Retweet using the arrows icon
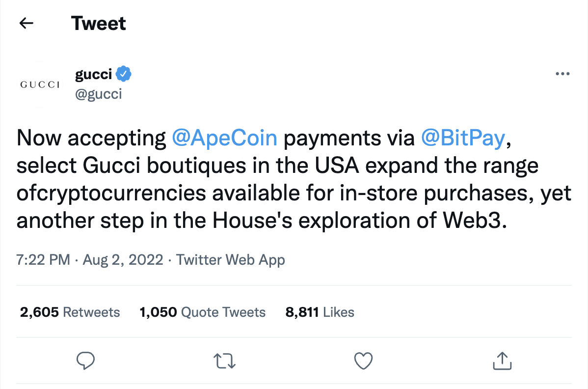This screenshot has height=389, width=588. (x=224, y=361)
